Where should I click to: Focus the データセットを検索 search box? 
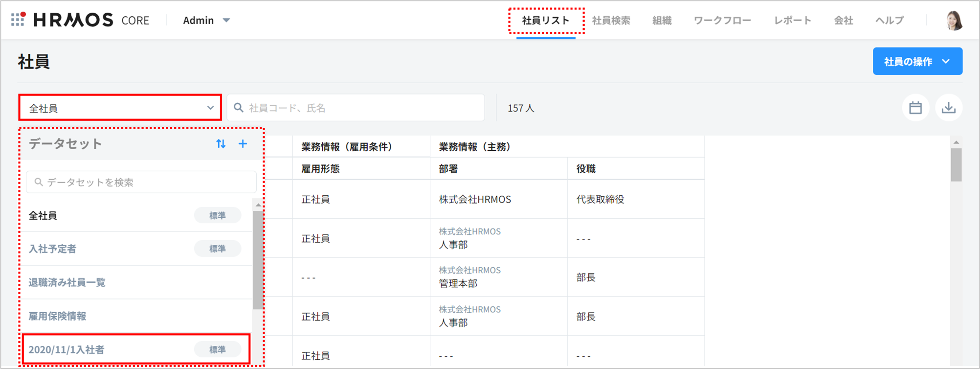(x=141, y=182)
